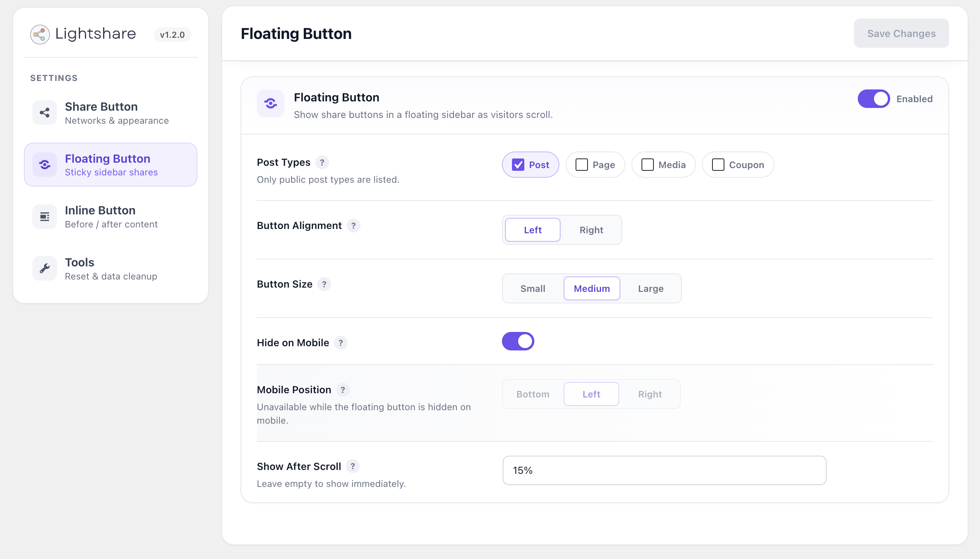The image size is (980, 559).
Task: Click 'Show share buttons in a floating sidebar' description
Action: click(x=423, y=114)
